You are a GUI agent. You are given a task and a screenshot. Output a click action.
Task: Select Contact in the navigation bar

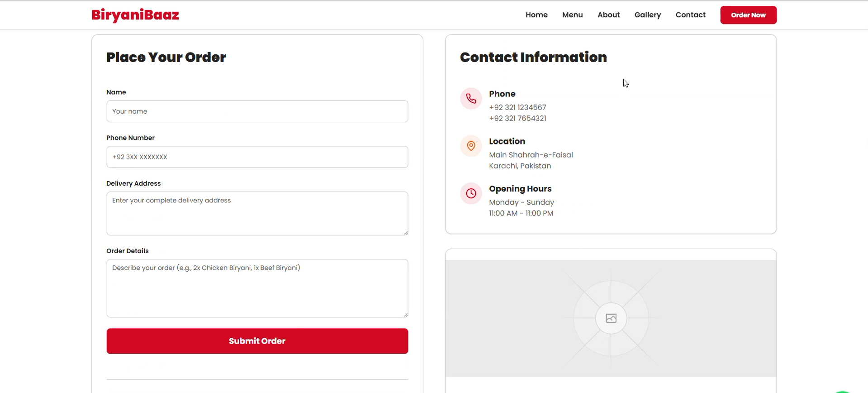690,15
